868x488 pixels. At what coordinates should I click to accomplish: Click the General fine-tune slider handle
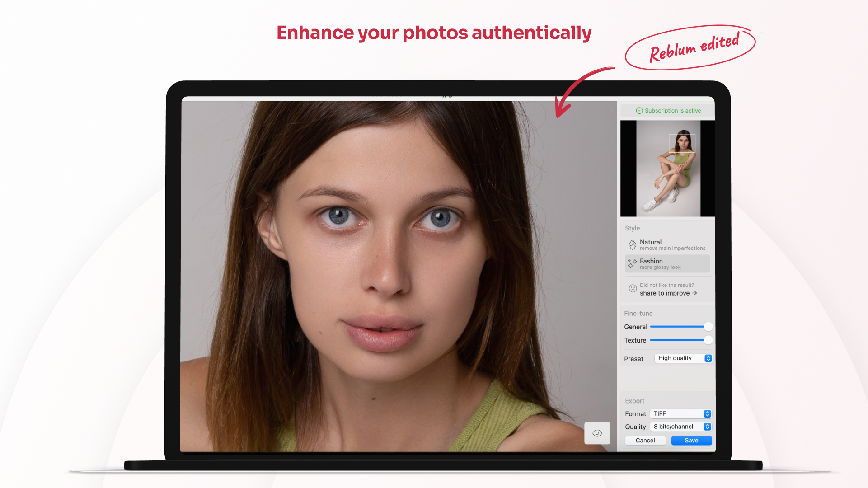[708, 327]
